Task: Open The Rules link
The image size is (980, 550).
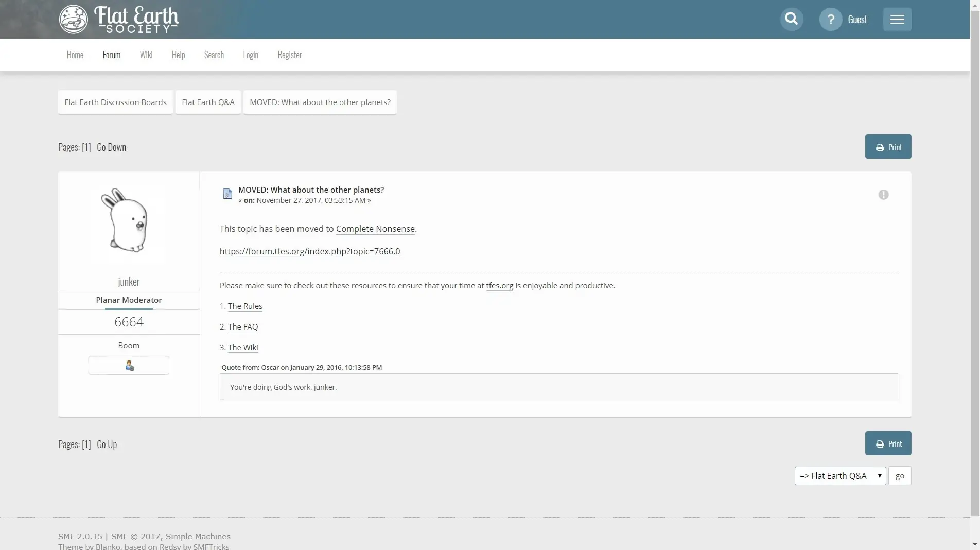Action: 245,306
